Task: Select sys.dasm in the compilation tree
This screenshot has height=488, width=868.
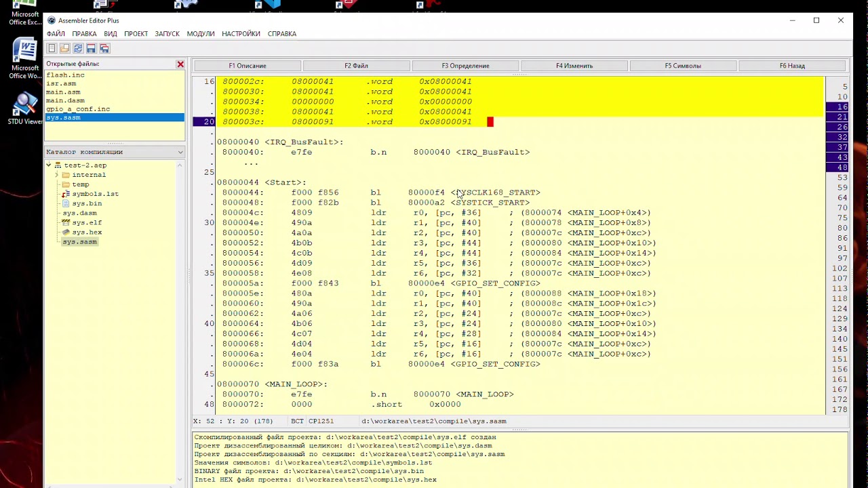Action: coord(79,213)
